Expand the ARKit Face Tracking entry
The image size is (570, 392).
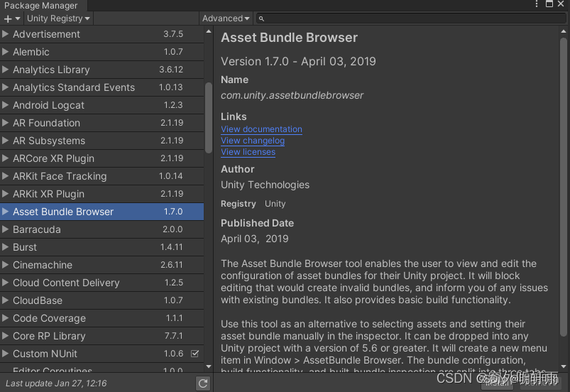5,176
